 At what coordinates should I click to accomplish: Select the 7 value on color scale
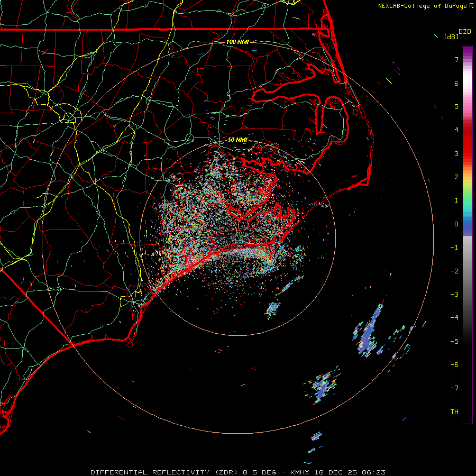tap(456, 59)
